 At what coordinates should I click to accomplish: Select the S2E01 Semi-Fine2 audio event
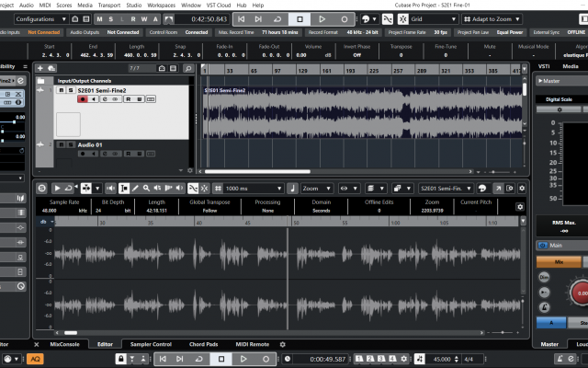[x=363, y=112]
